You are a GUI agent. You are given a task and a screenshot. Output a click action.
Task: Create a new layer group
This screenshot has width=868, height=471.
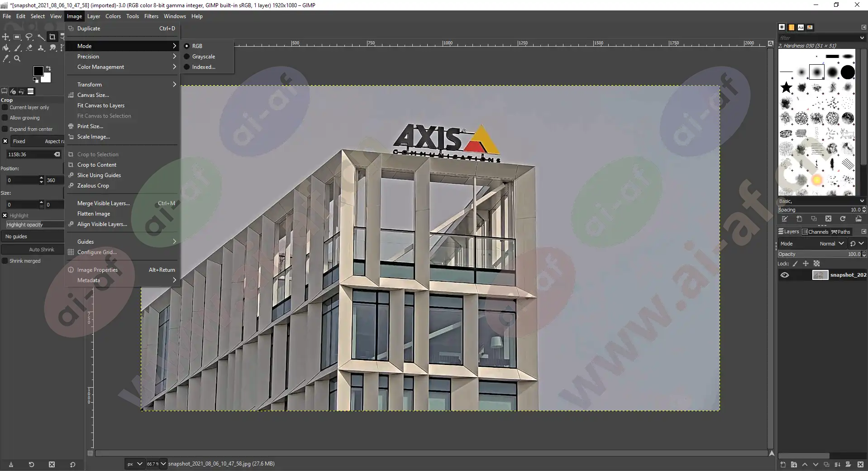tap(794, 464)
